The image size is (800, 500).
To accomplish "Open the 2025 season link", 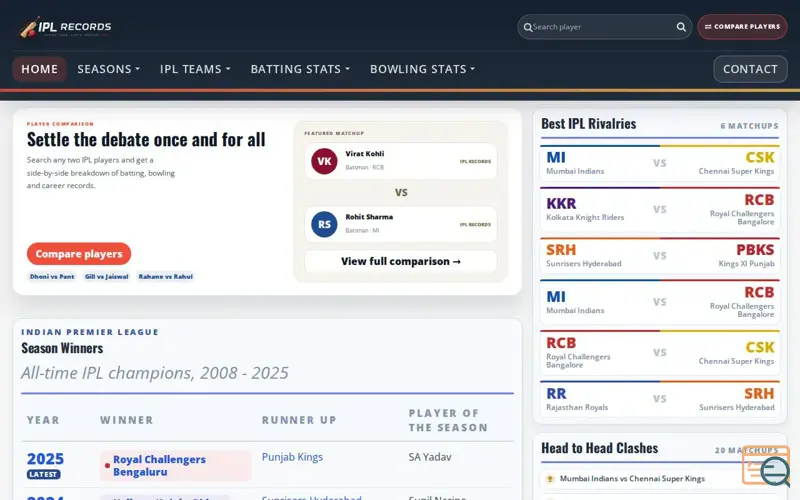I will 45,459.
